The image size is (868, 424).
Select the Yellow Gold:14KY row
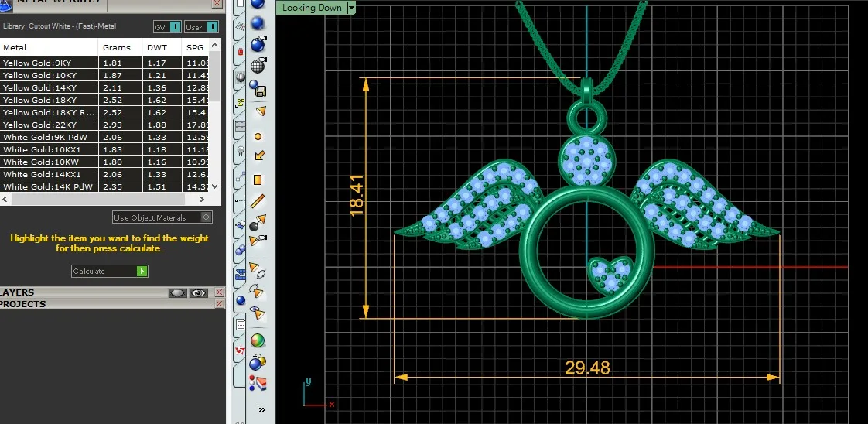[x=104, y=87]
